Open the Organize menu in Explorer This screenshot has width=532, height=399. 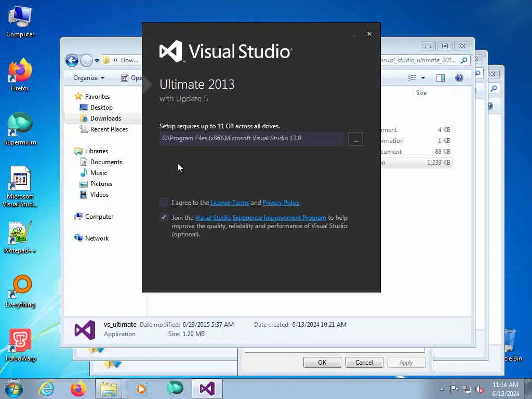tap(89, 78)
